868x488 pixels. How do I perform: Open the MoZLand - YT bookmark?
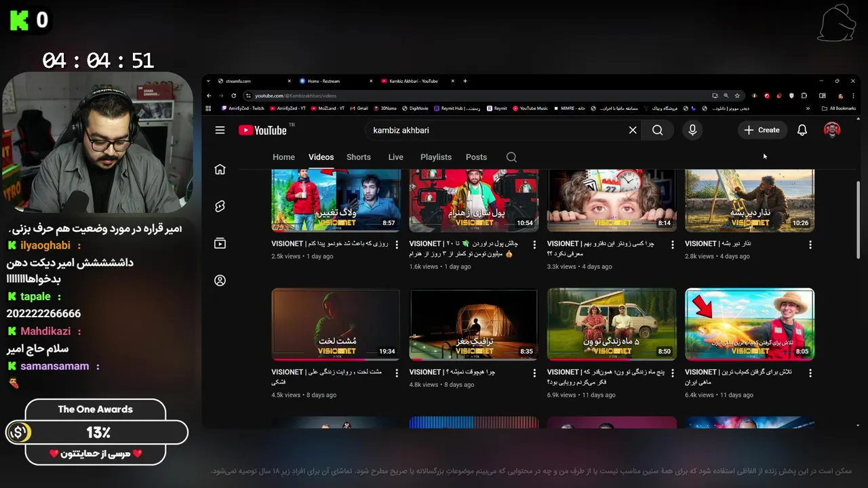point(328,108)
